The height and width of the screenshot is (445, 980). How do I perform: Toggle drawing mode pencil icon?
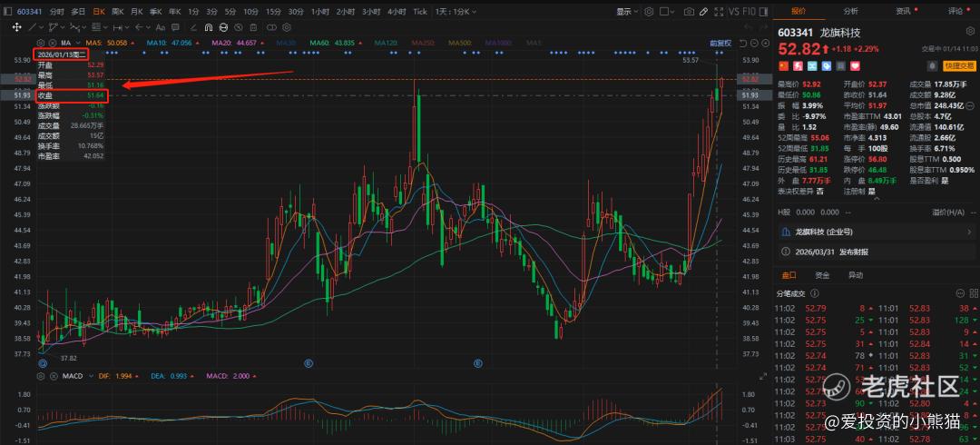pos(704,12)
